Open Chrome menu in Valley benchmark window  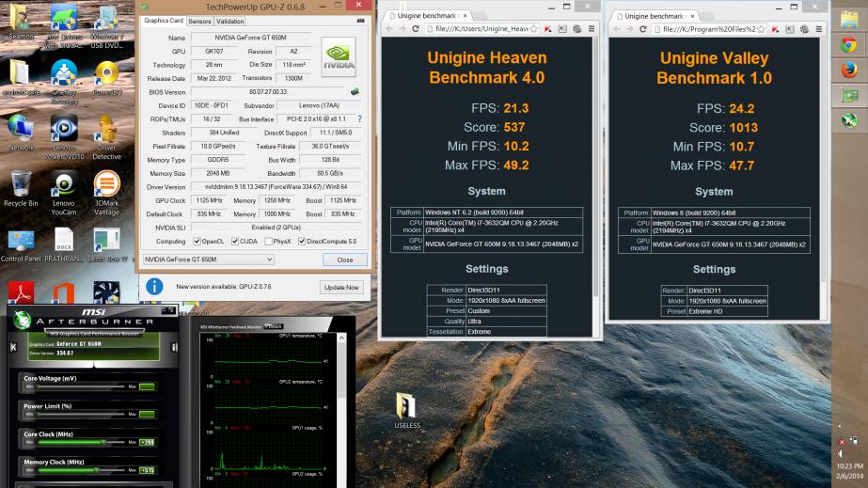coord(821,29)
